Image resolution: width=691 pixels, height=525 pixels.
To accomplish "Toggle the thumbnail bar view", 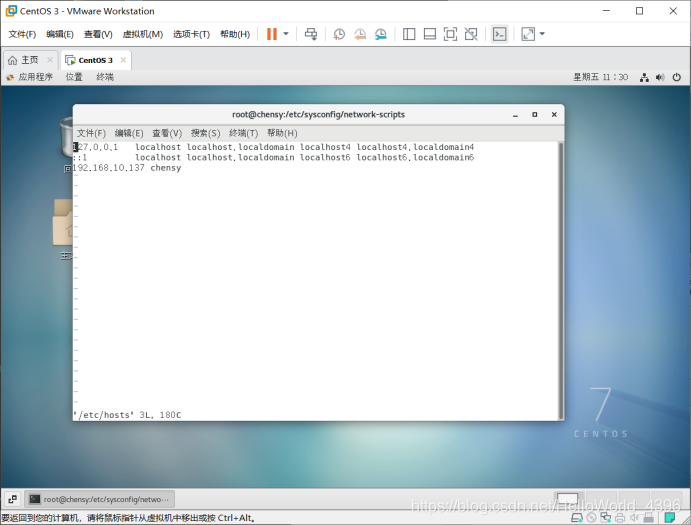I will coord(430,34).
